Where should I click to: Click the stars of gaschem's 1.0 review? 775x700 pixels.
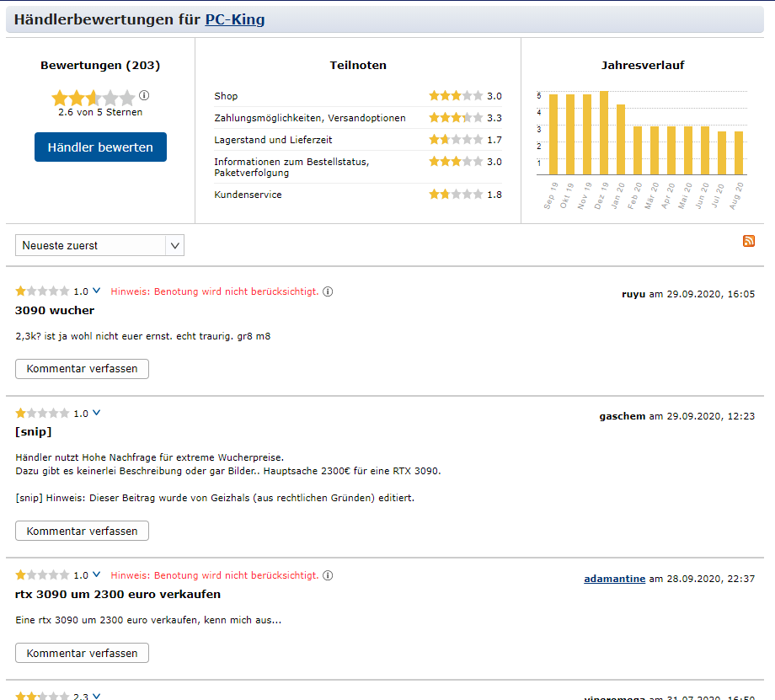(x=42, y=413)
